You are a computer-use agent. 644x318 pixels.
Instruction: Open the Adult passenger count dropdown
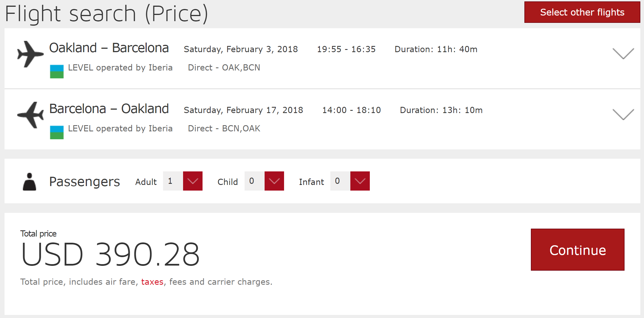tap(193, 181)
